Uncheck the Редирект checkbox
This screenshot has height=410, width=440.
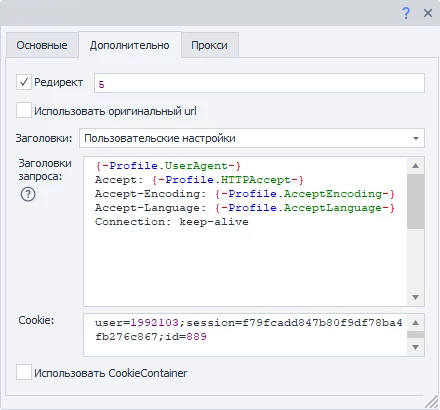[x=24, y=82]
